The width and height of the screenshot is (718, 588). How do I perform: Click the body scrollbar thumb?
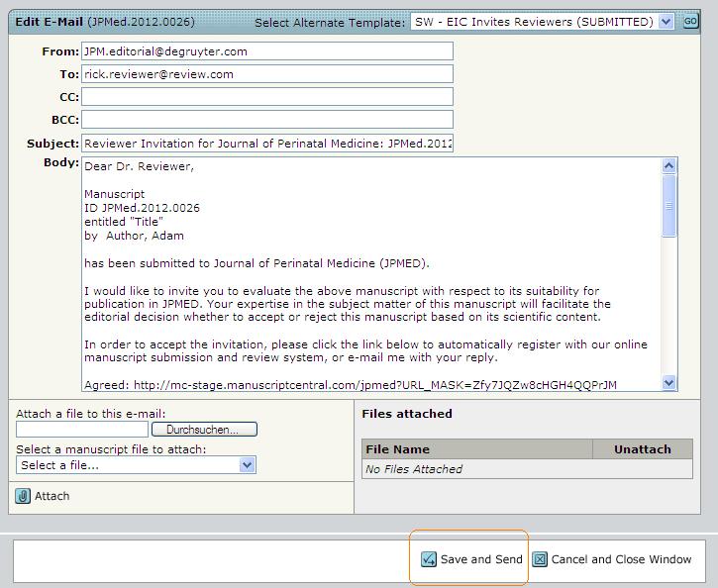(x=668, y=207)
